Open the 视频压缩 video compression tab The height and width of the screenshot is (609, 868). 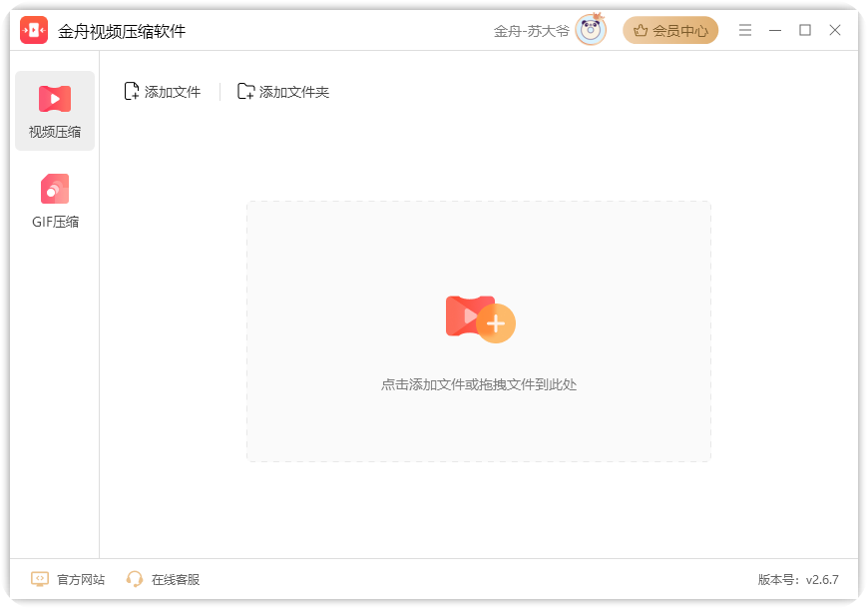pyautogui.click(x=55, y=111)
